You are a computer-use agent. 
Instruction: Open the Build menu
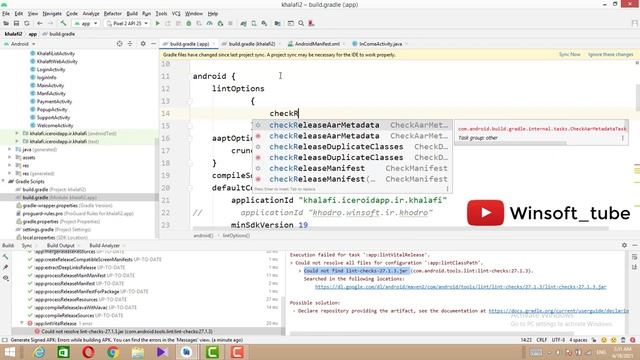(132, 13)
